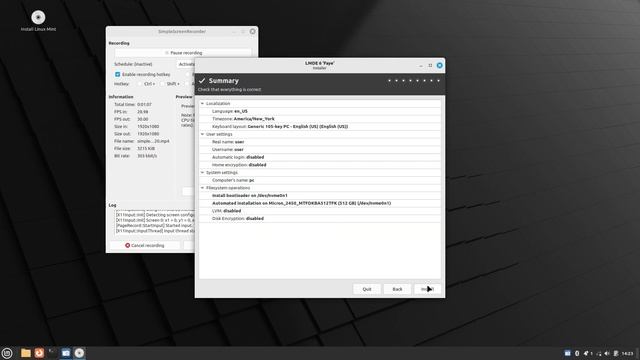Click the Summary checkmark icon
The height and width of the screenshot is (360, 640).
tap(202, 81)
